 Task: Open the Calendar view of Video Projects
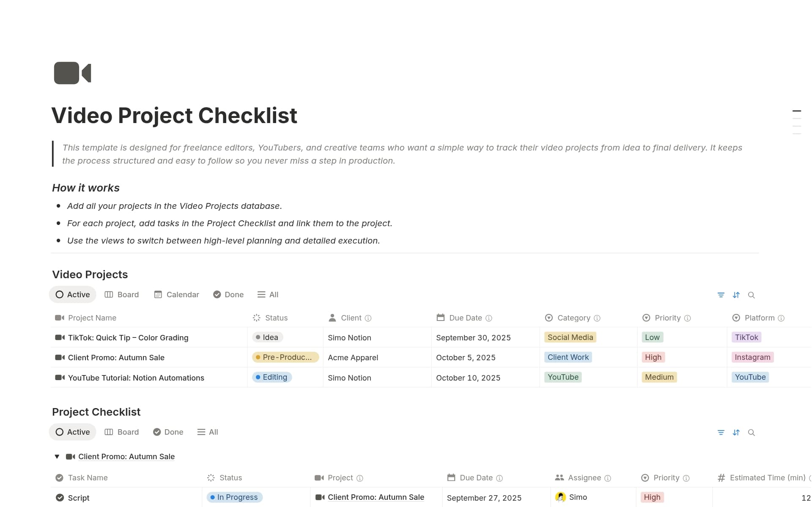point(176,294)
